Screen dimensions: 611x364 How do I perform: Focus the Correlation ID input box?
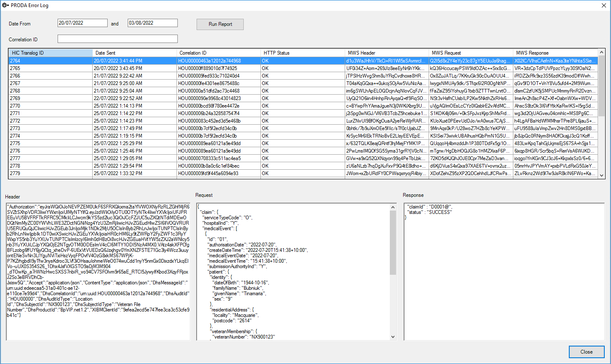point(118,39)
